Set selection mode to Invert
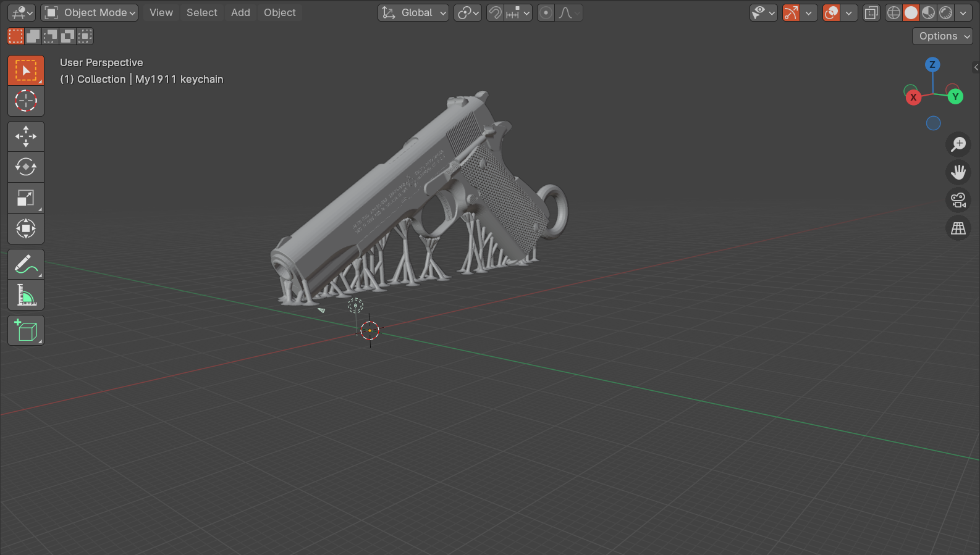 click(68, 36)
